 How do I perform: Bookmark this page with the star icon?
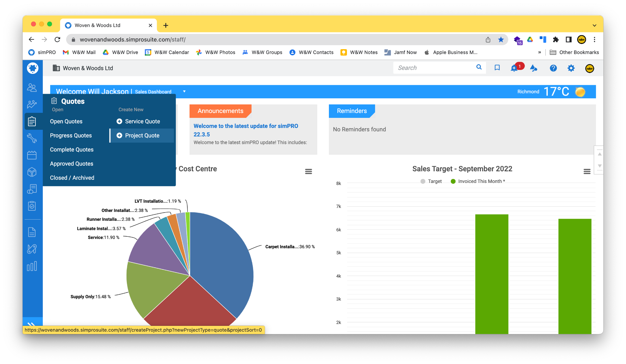[501, 40]
